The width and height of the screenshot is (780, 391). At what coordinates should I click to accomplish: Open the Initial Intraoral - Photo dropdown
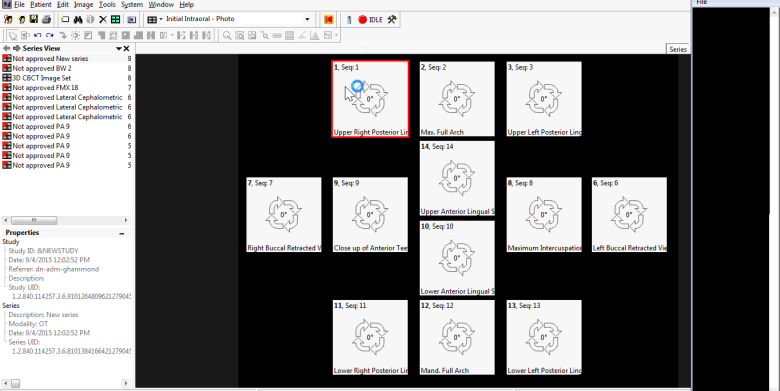click(x=307, y=19)
